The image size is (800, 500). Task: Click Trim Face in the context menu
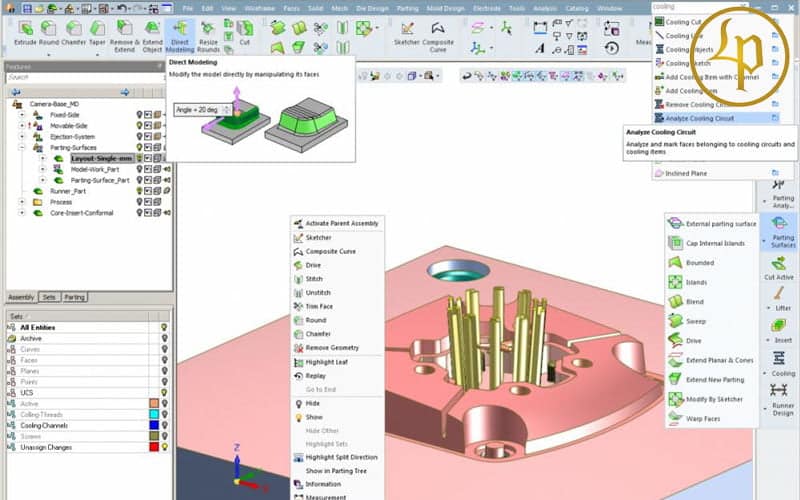point(337,307)
